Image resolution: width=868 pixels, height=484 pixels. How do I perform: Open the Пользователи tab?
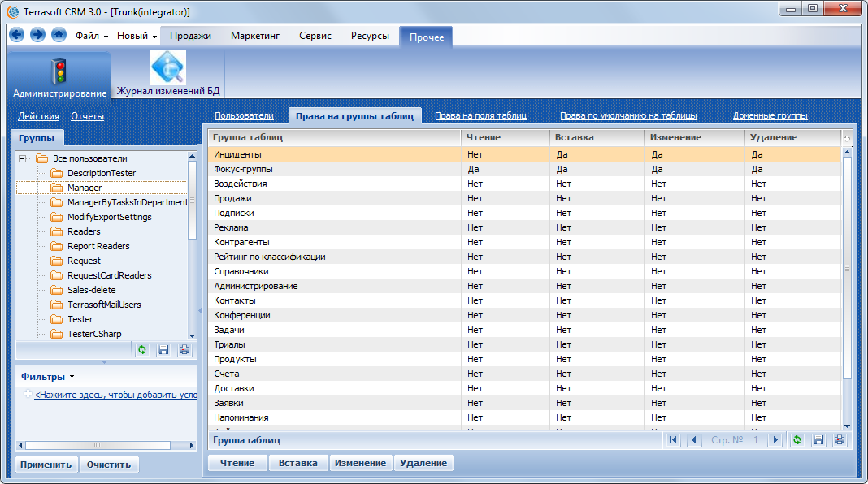point(244,115)
